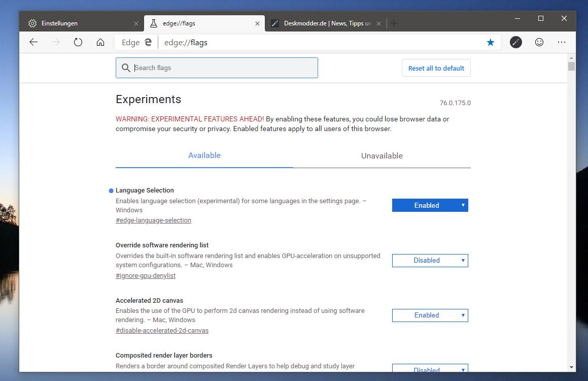Click the vertical scrollbar thumb
This screenshot has height=381, width=588.
(571, 67)
